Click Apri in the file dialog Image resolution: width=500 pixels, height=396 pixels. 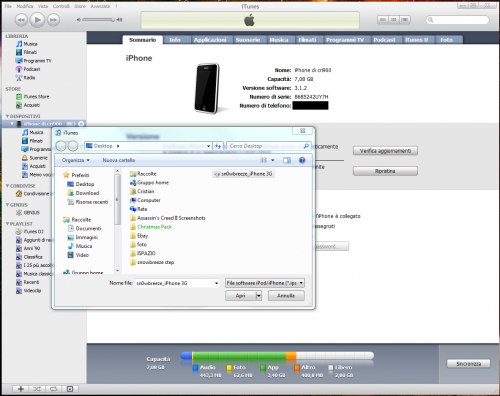point(241,296)
